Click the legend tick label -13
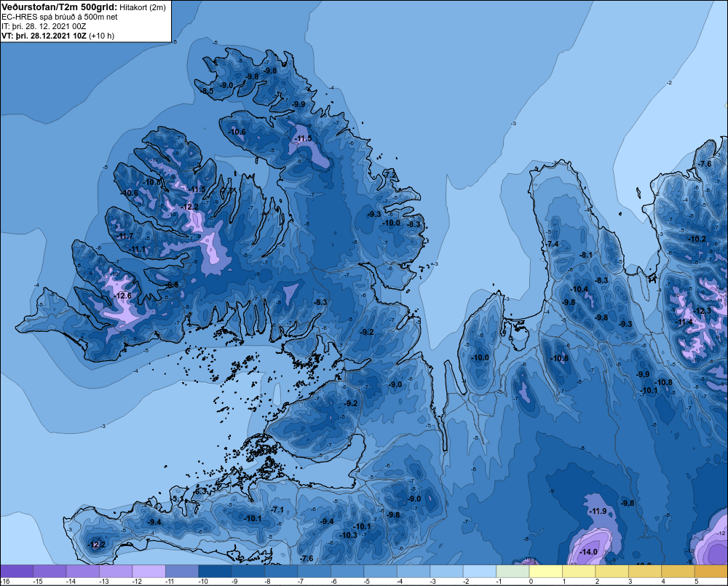The height and width of the screenshot is (586, 728). (104, 582)
